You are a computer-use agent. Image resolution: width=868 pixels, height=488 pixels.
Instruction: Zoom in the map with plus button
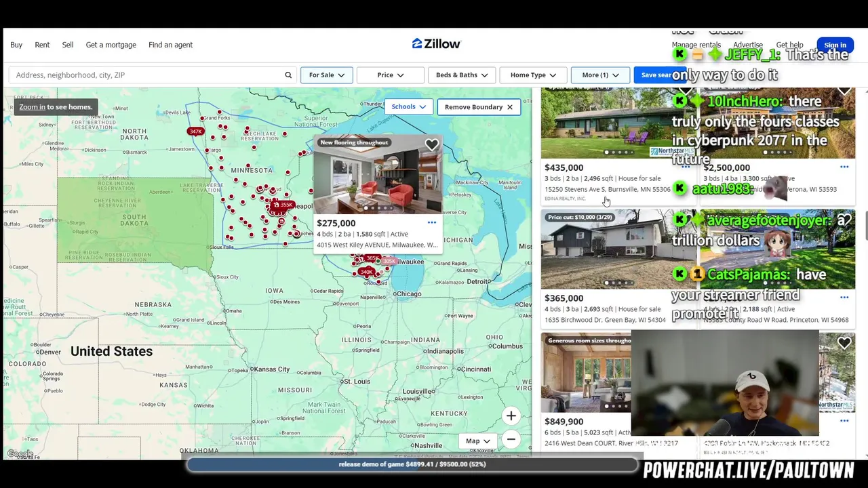(511, 416)
